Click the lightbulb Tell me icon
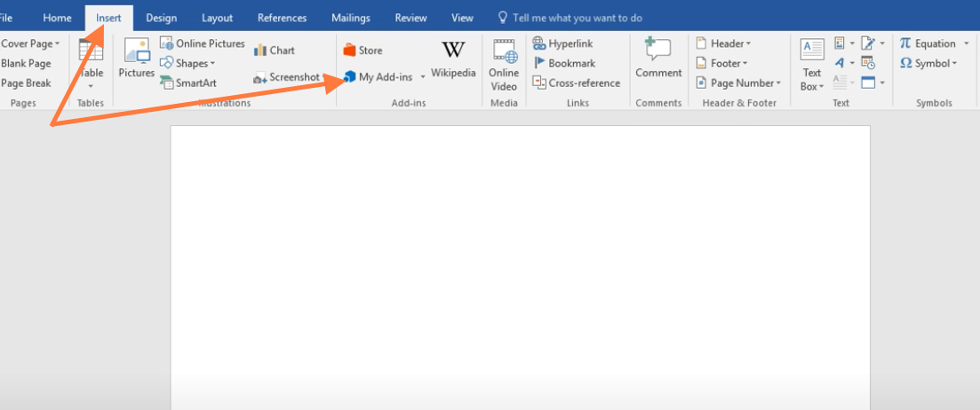This screenshot has height=410, width=980. click(x=502, y=18)
